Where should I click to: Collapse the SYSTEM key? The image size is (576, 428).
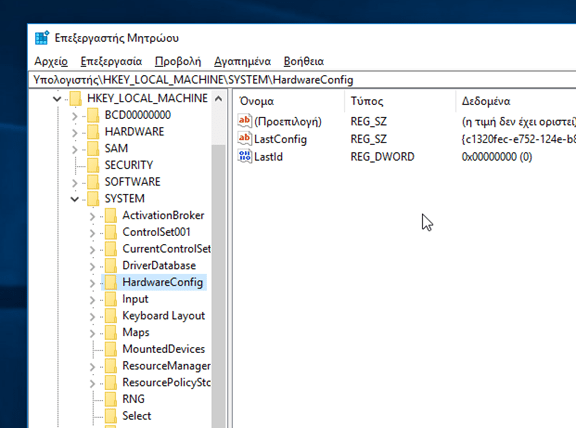pyautogui.click(x=75, y=199)
